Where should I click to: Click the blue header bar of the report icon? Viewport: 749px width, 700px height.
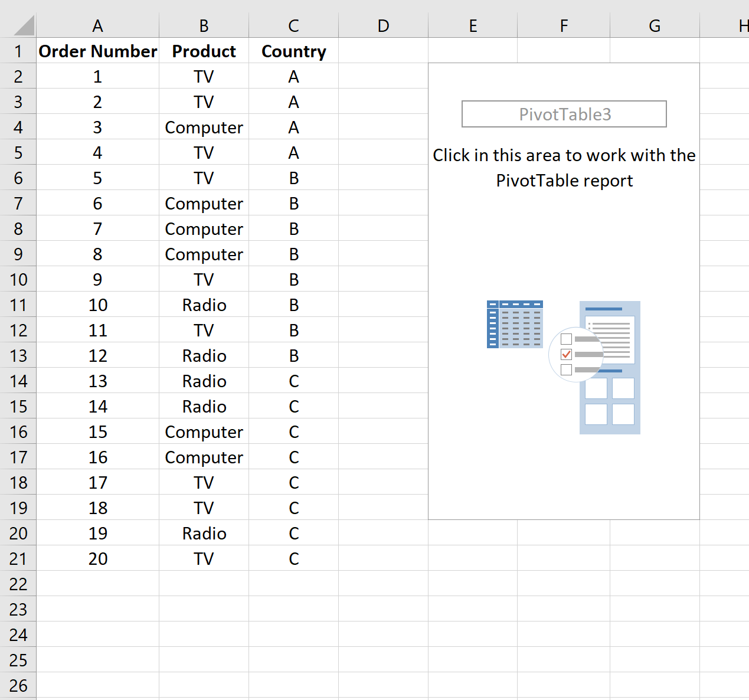point(604,308)
